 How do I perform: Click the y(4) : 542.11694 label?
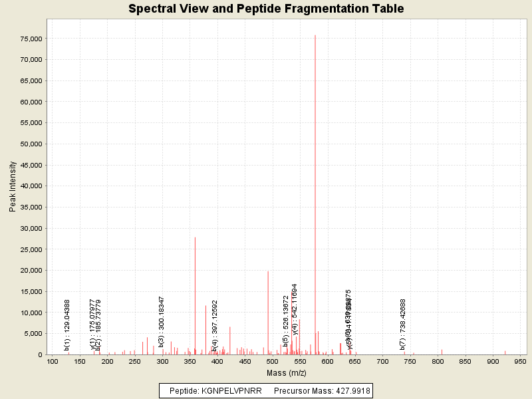click(295, 309)
